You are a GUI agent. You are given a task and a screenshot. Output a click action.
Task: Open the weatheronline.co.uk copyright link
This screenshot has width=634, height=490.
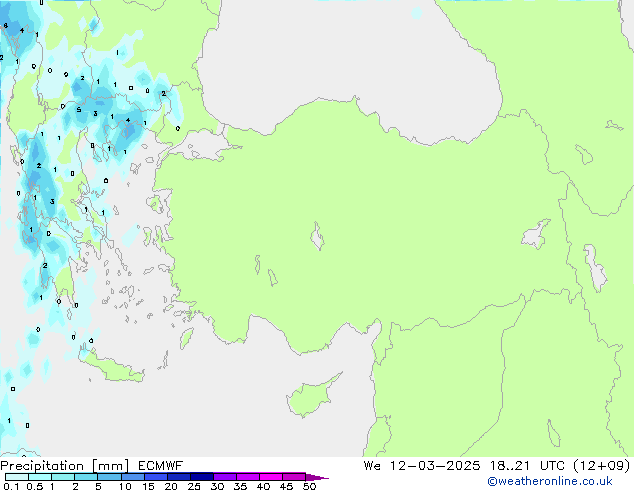click(x=550, y=481)
